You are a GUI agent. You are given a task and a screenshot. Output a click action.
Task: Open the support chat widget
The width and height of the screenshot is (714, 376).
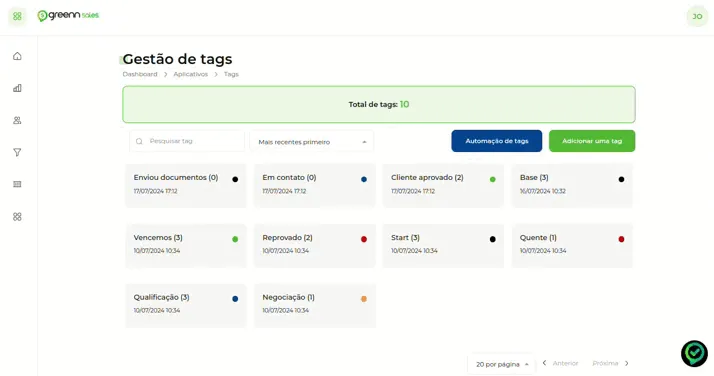tap(694, 353)
